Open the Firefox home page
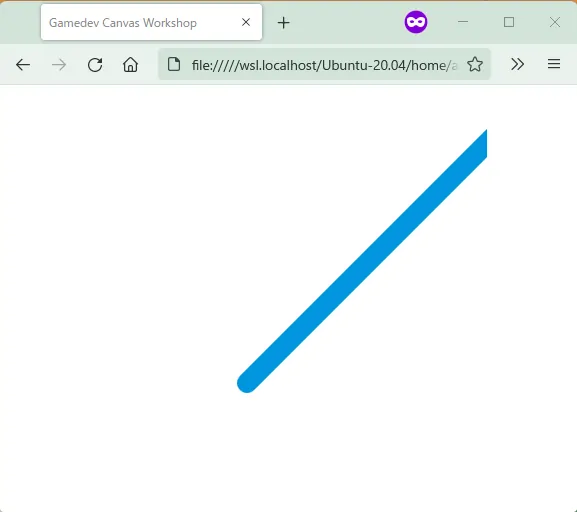The height and width of the screenshot is (512, 577). pyautogui.click(x=130, y=65)
